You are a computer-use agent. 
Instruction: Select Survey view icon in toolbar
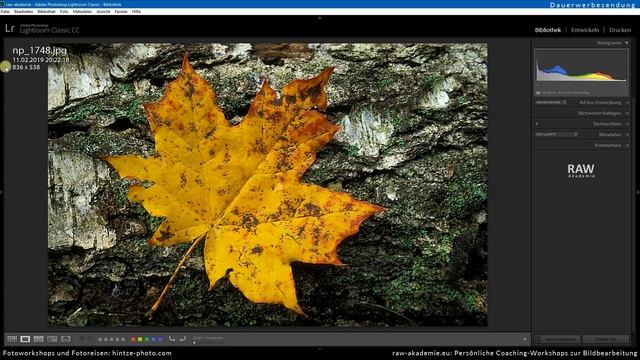52,339
